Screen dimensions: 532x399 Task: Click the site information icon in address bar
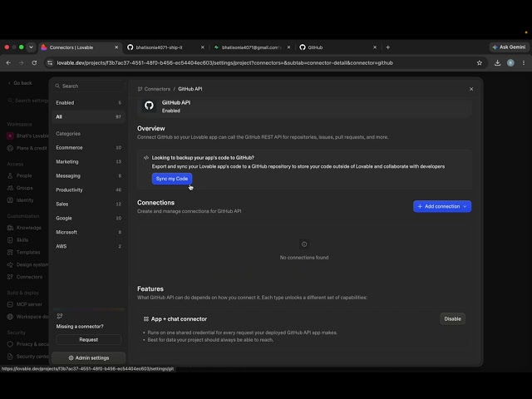pos(50,63)
